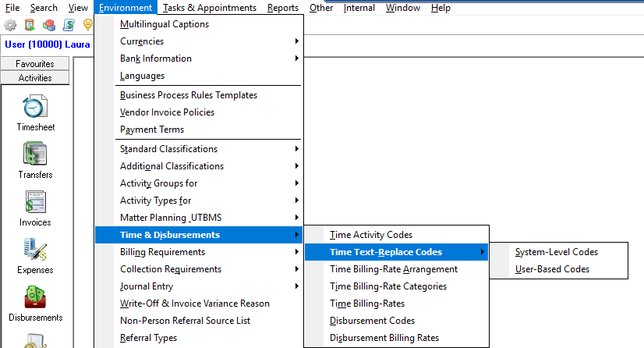Click the gear settings toolbar icon
The image size is (644, 348).
click(10, 26)
